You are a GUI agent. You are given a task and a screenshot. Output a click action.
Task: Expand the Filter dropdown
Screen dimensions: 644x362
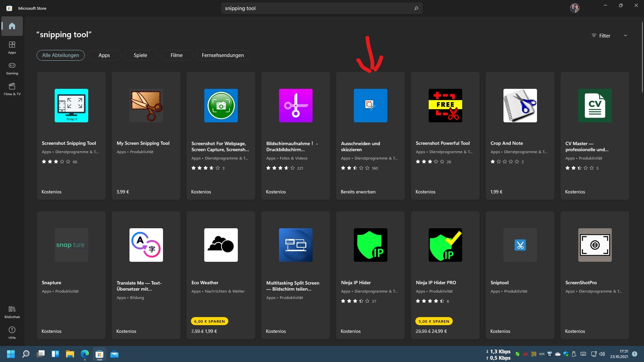pyautogui.click(x=609, y=36)
